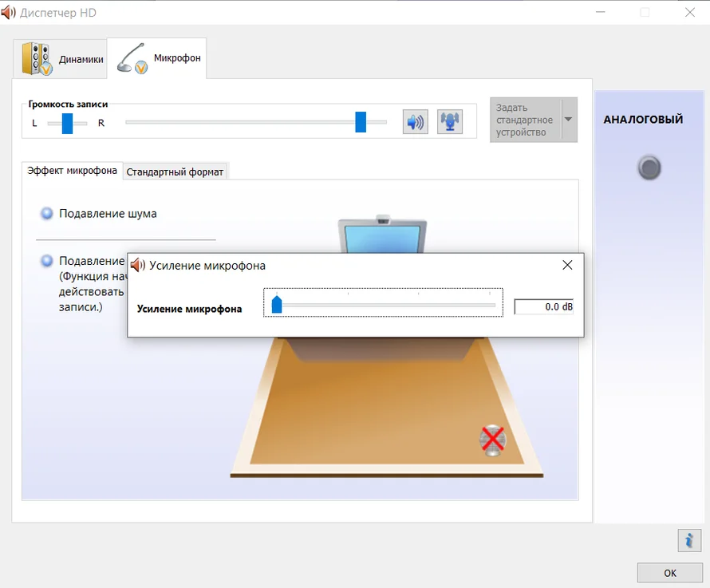Screen dimensions: 710x588
Task: Click the recording volume slider handle
Action: pos(361,122)
